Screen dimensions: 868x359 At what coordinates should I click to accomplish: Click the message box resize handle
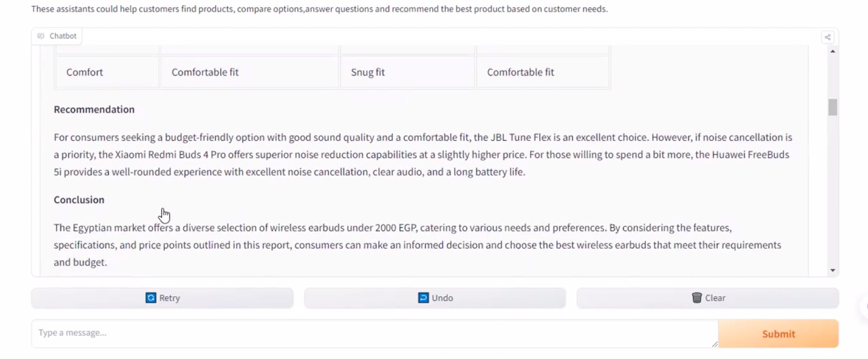pos(714,344)
